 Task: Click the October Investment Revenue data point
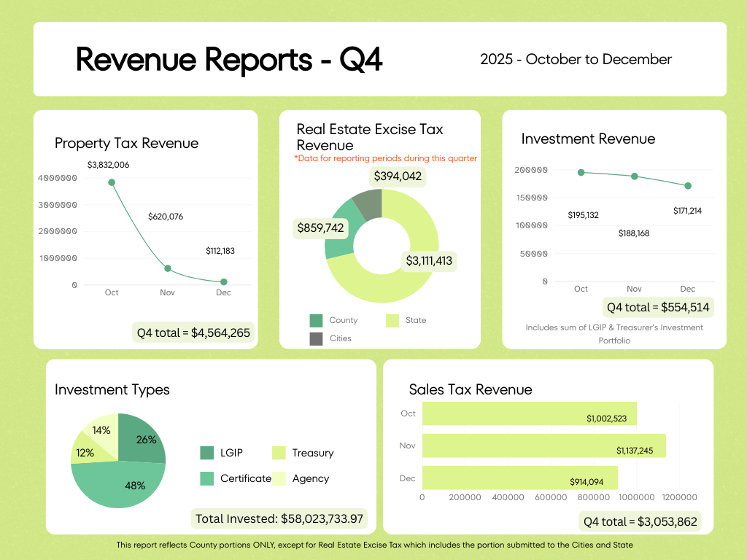[x=581, y=172]
